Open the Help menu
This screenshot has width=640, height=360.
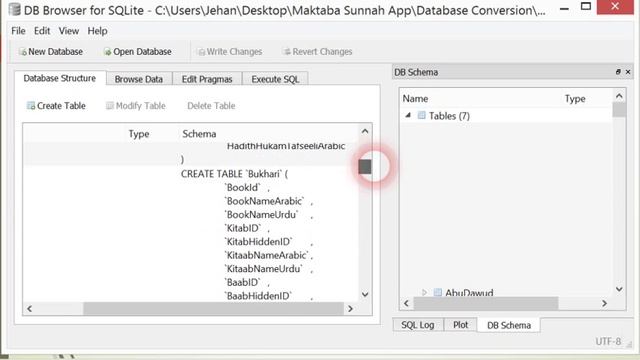pyautogui.click(x=97, y=31)
